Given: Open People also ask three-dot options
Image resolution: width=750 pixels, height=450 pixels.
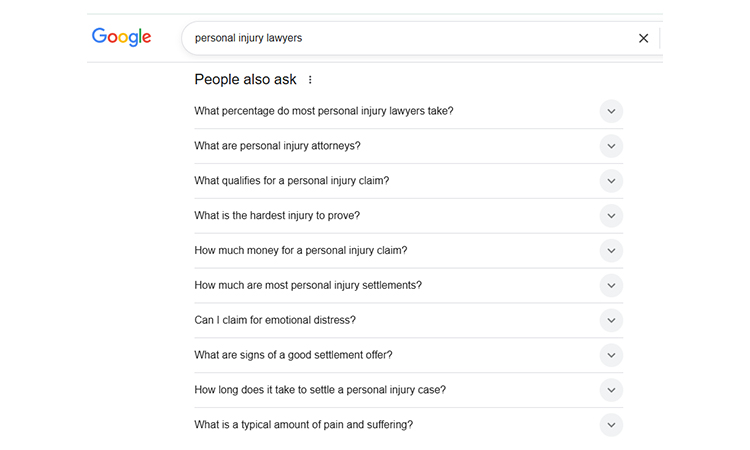Looking at the screenshot, I should pyautogui.click(x=310, y=80).
